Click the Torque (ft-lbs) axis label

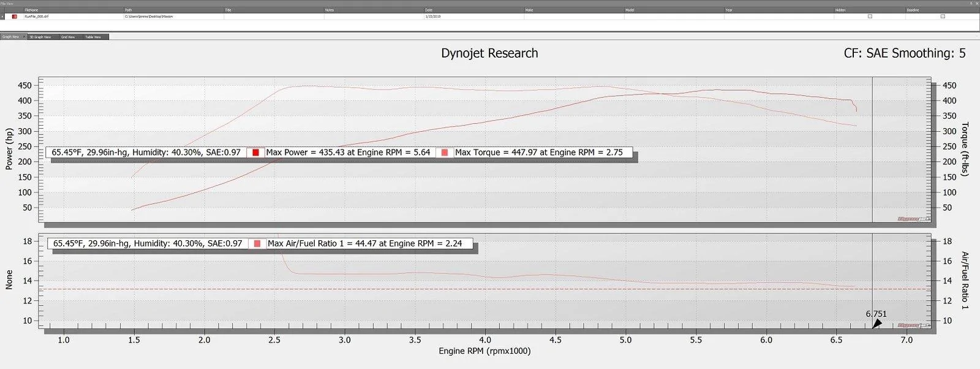965,149
